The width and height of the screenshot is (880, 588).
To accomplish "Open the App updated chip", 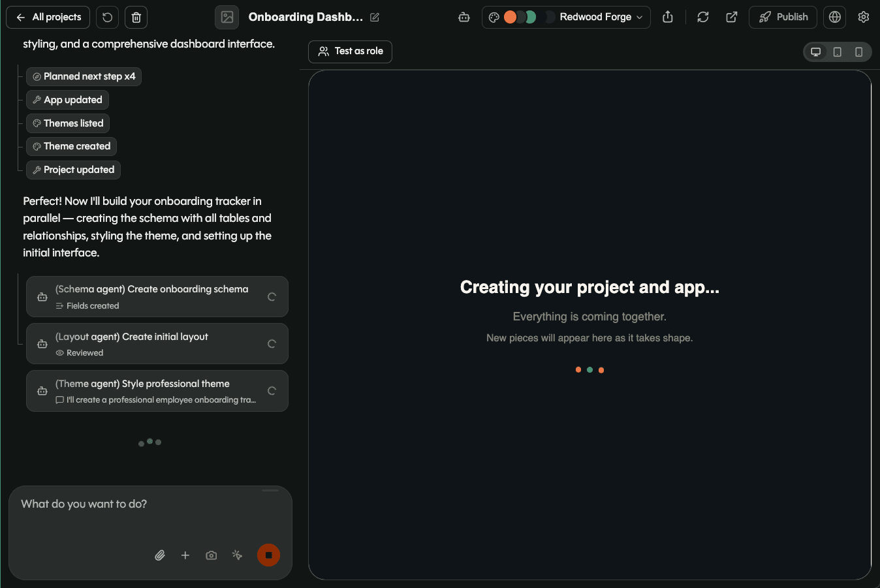I will click(67, 100).
